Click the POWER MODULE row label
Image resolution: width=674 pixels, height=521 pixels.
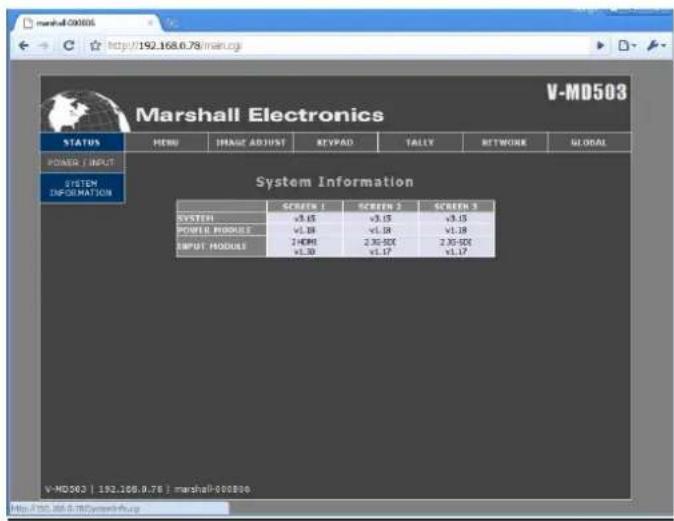point(221,230)
